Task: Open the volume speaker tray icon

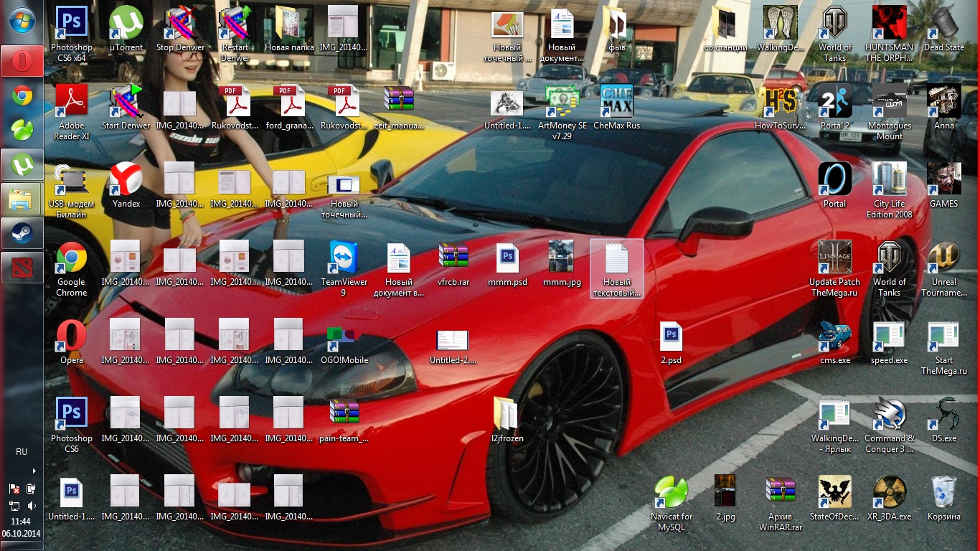Action: (32, 506)
